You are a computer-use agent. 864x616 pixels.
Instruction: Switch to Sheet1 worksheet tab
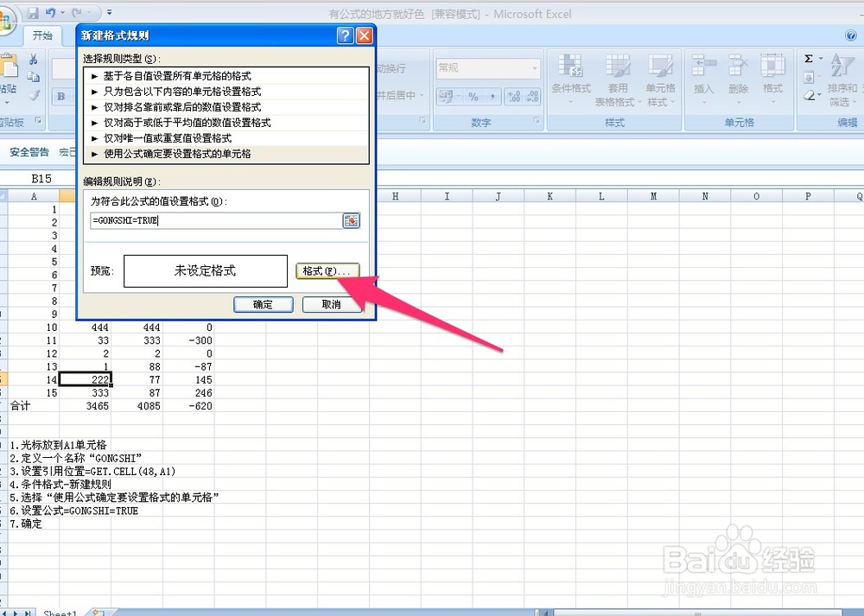click(60, 613)
